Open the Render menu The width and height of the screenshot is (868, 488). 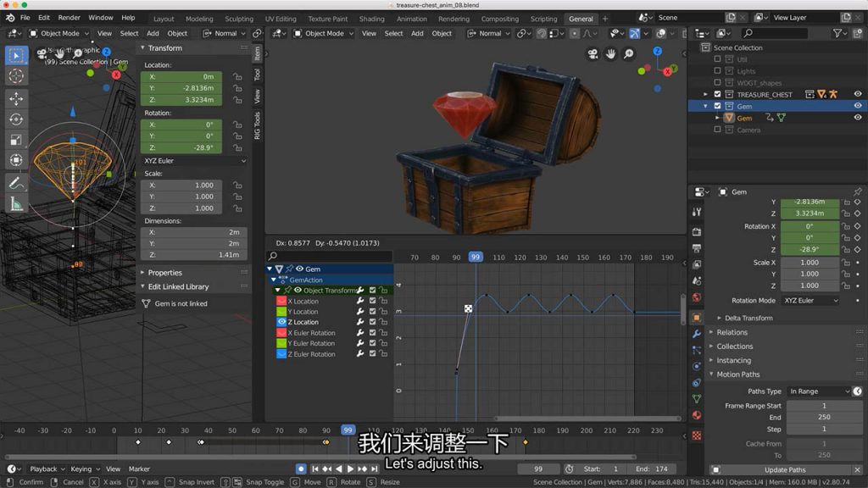pyautogui.click(x=70, y=18)
